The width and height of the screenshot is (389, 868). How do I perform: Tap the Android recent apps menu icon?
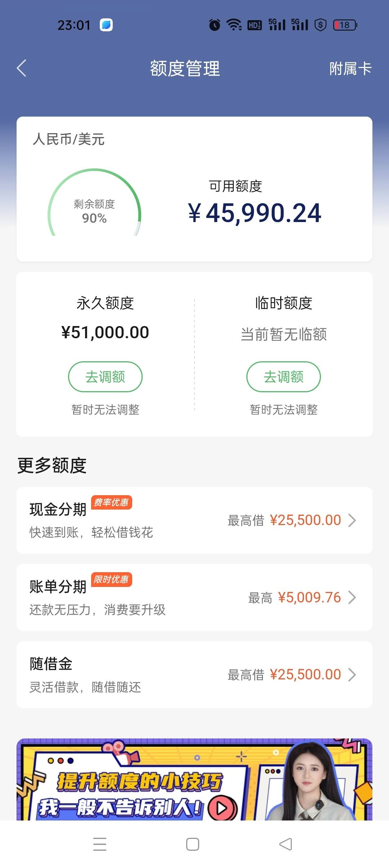pyautogui.click(x=100, y=844)
